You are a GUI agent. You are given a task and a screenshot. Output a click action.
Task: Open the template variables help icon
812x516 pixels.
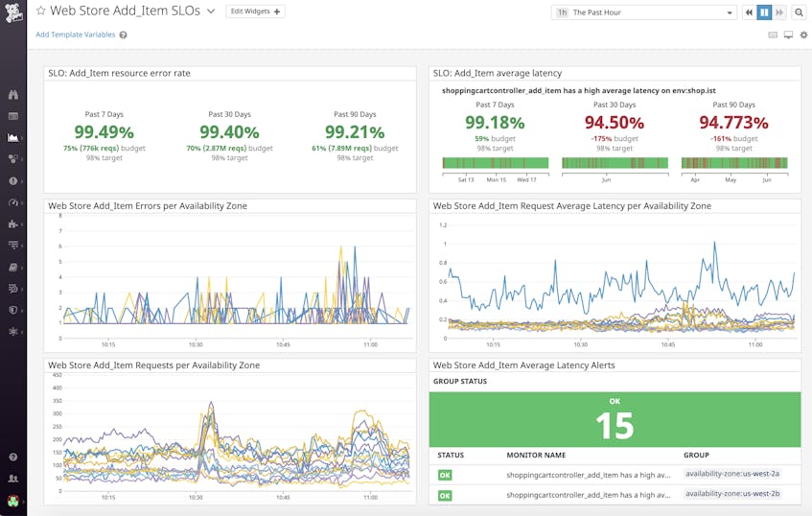(124, 35)
